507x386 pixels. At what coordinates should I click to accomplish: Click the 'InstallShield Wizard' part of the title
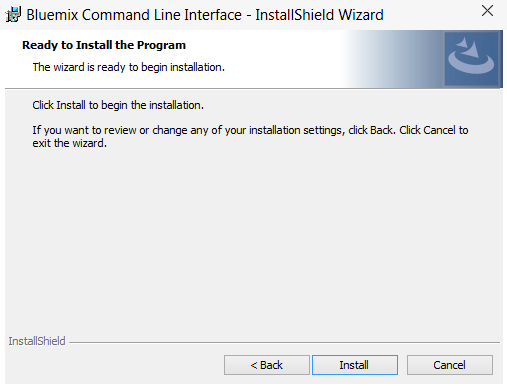tap(319, 15)
